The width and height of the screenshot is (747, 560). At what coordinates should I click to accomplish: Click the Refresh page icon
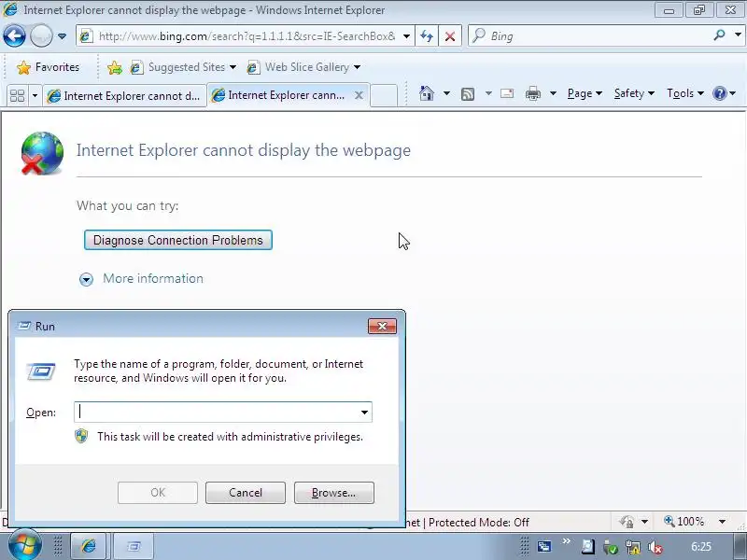click(x=427, y=36)
